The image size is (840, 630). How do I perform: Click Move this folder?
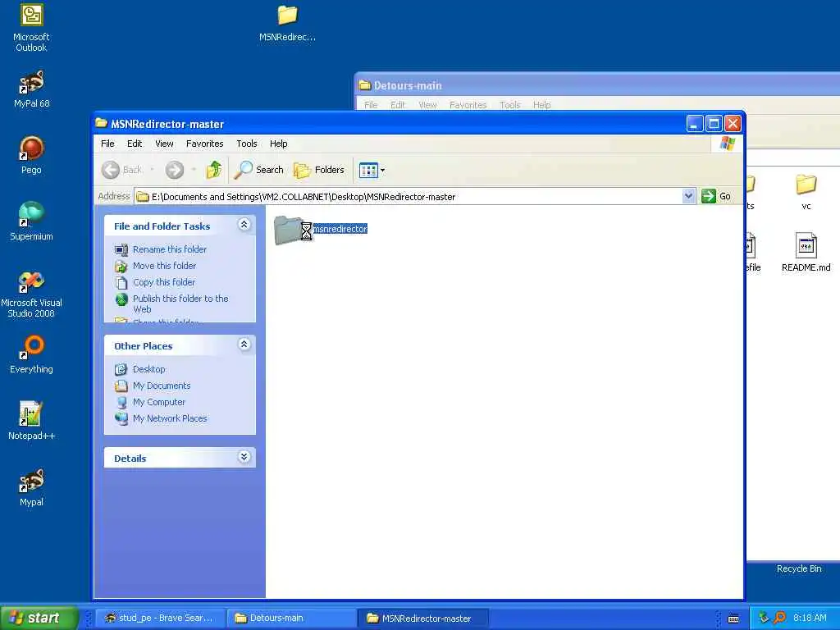point(164,266)
